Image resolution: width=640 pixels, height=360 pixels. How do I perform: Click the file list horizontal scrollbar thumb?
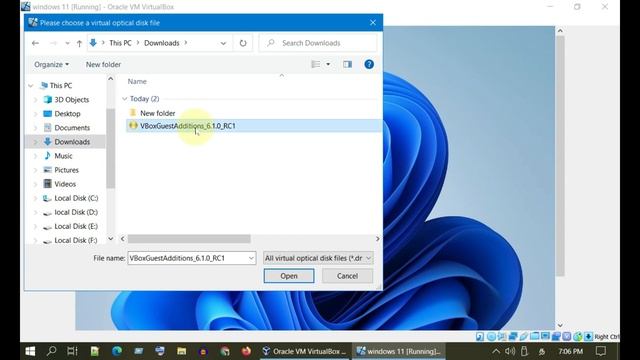coord(189,239)
